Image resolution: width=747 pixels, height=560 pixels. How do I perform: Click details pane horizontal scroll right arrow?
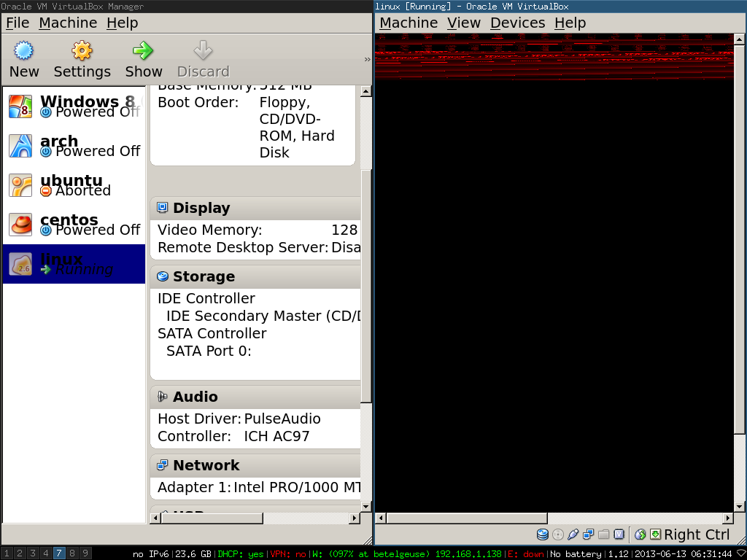pyautogui.click(x=355, y=518)
